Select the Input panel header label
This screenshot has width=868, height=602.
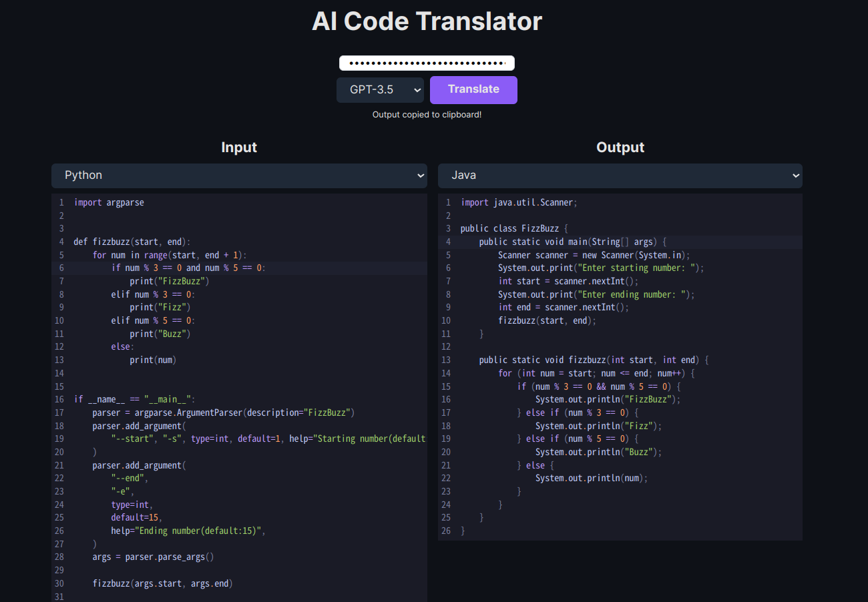pos(239,147)
